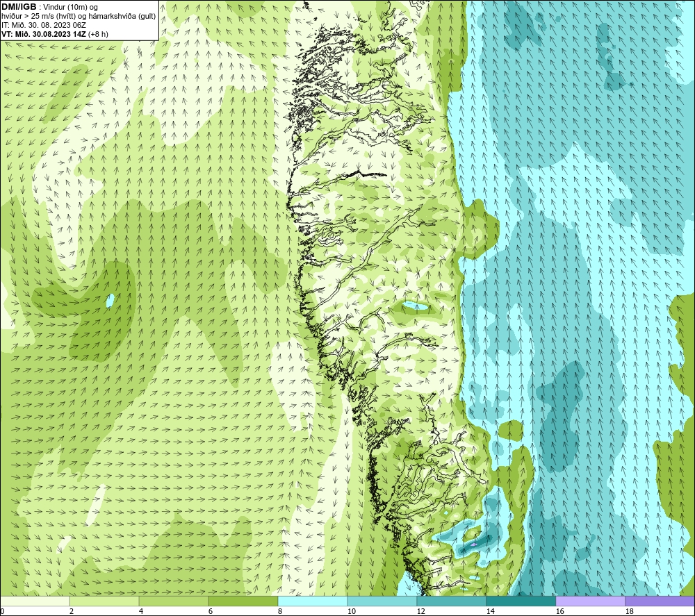Click the 'hviður > 25 m/s (hvítt)' description line
The image size is (695, 616).
click(x=79, y=16)
